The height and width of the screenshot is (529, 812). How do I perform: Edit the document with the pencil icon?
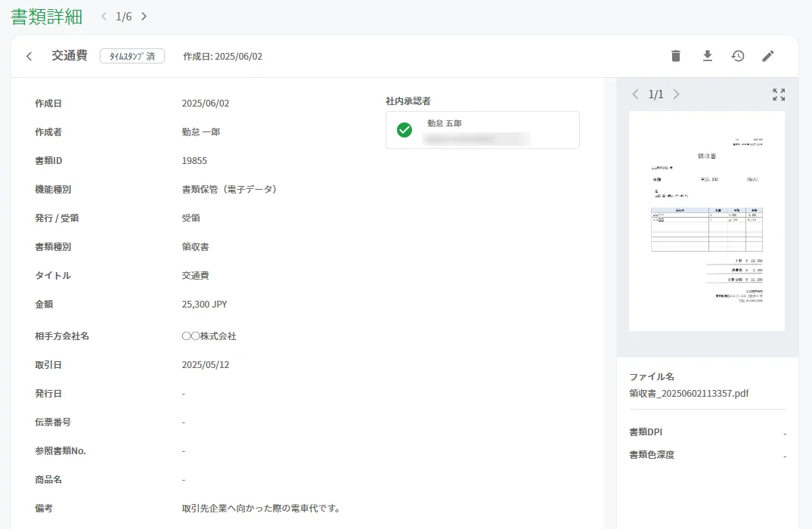tap(768, 56)
